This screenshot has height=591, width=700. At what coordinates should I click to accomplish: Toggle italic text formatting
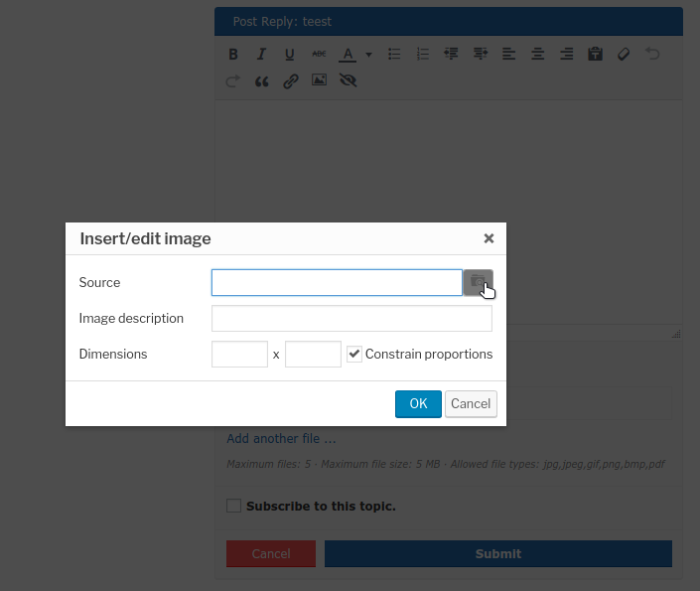coord(261,55)
